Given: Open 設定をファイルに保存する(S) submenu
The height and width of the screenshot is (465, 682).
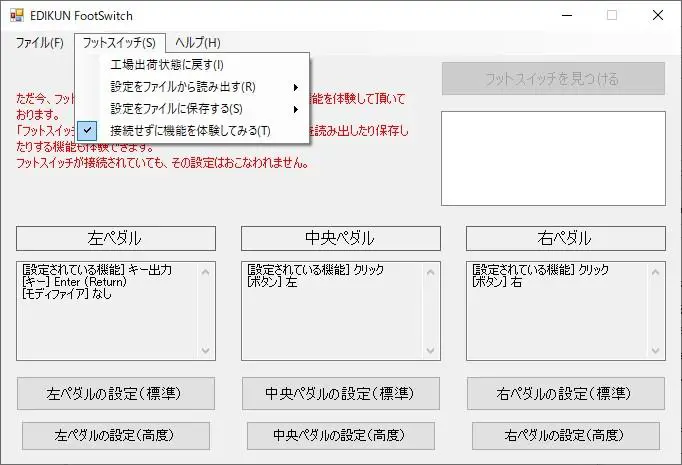Looking at the screenshot, I should point(192,109).
